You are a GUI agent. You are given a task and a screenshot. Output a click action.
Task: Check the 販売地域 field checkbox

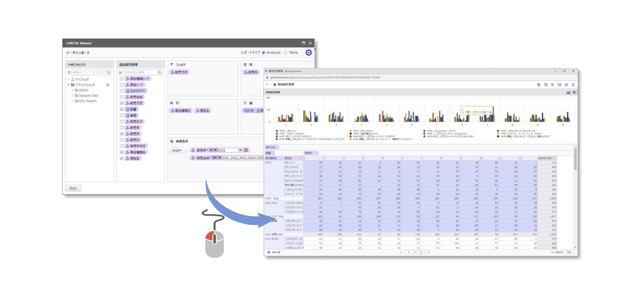pos(122,97)
